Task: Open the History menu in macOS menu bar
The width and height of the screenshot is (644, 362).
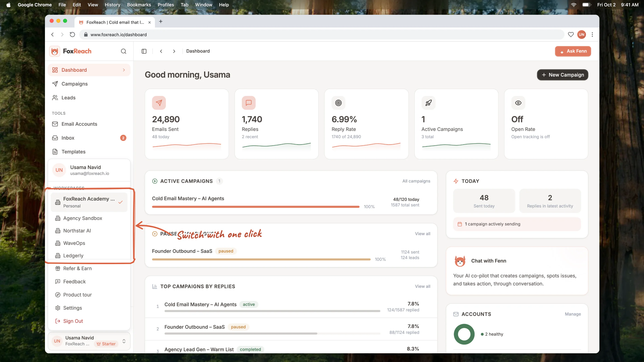Action: pyautogui.click(x=112, y=5)
